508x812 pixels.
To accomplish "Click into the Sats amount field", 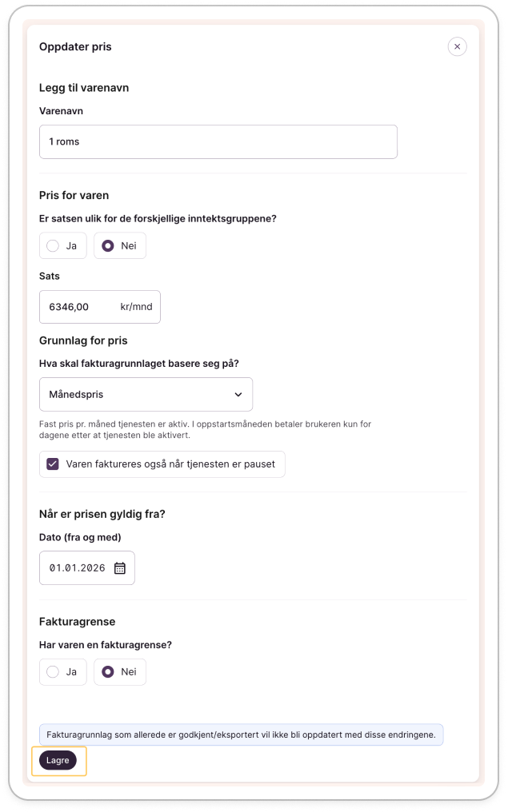I will [x=78, y=307].
